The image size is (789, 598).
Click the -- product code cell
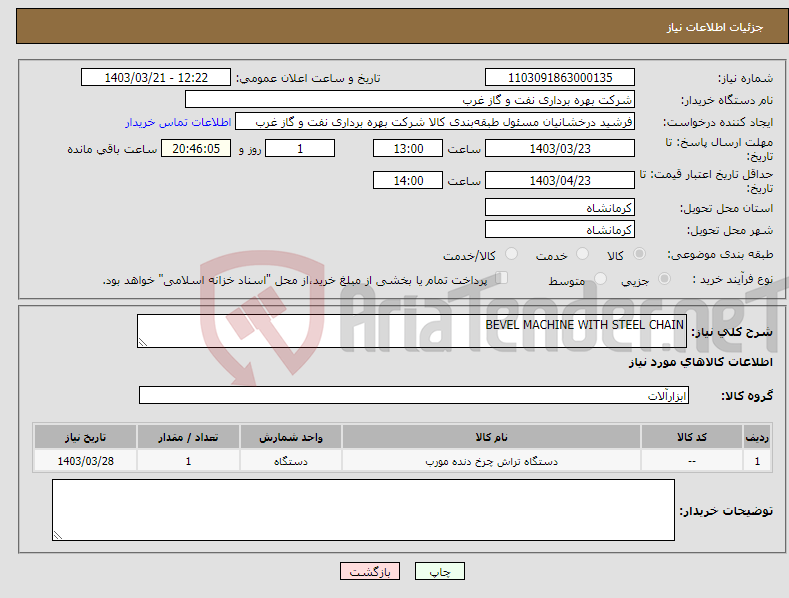click(x=692, y=461)
